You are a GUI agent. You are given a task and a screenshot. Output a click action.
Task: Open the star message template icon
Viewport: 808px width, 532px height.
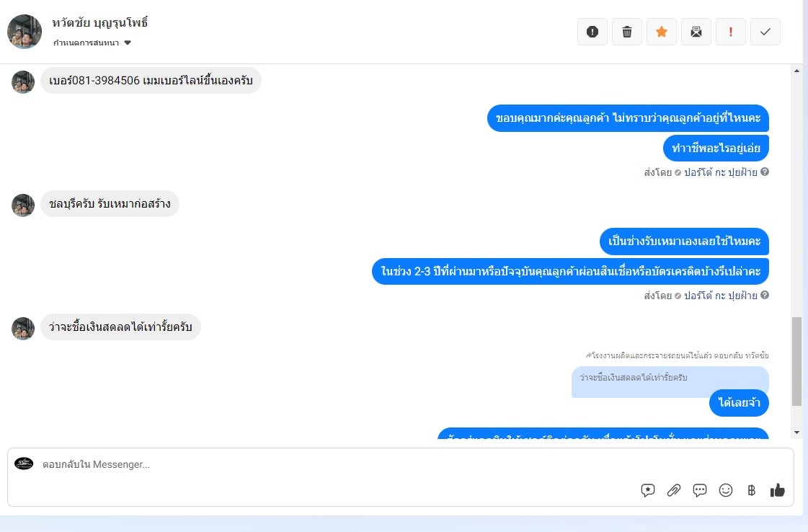(648, 490)
